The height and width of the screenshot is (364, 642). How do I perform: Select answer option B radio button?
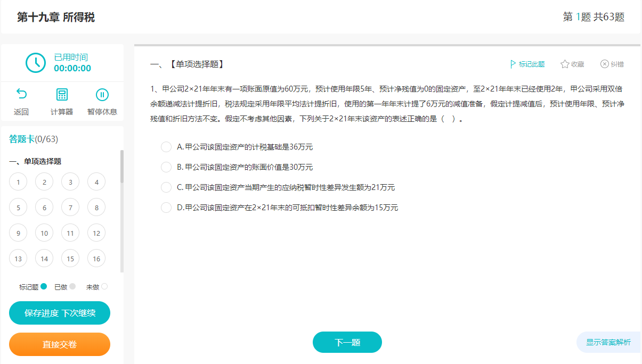click(x=166, y=167)
